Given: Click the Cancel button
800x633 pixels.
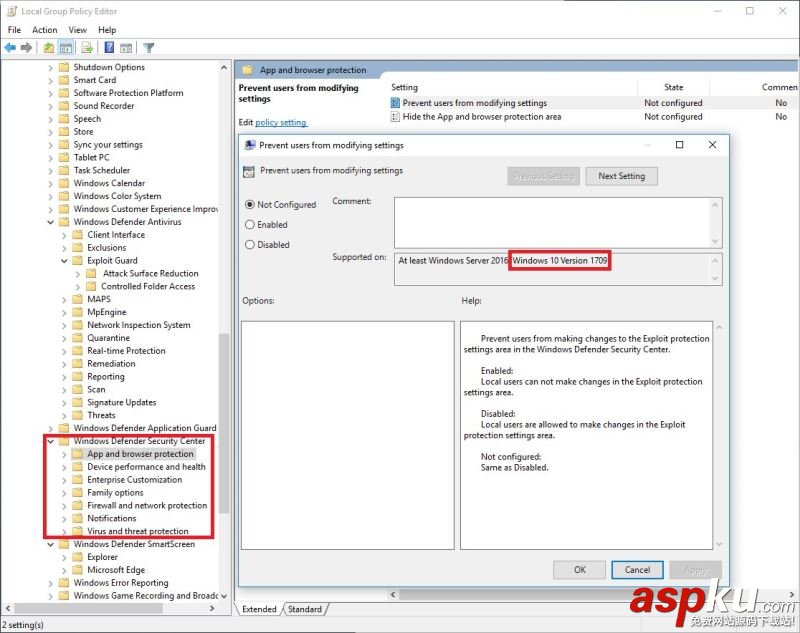Looking at the screenshot, I should pos(637,570).
